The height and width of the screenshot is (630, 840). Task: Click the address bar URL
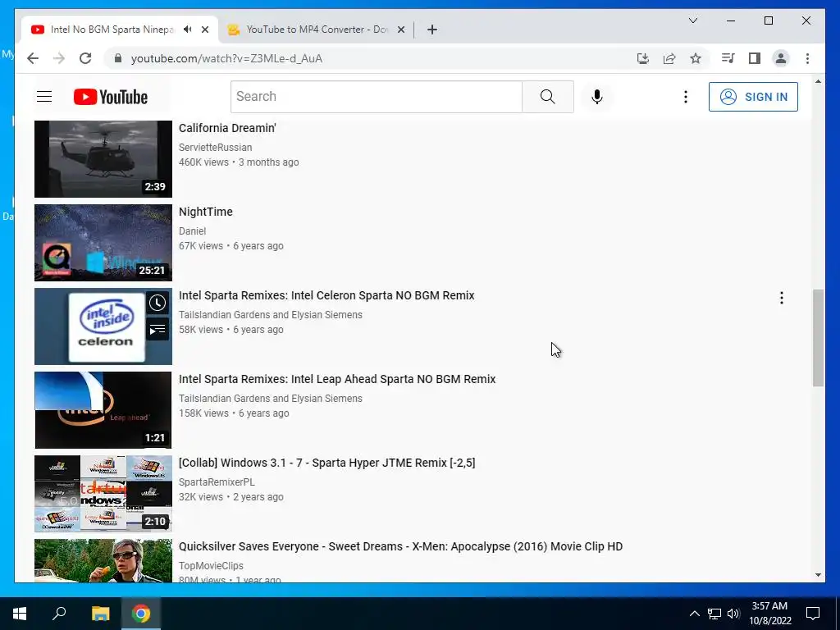point(226,58)
